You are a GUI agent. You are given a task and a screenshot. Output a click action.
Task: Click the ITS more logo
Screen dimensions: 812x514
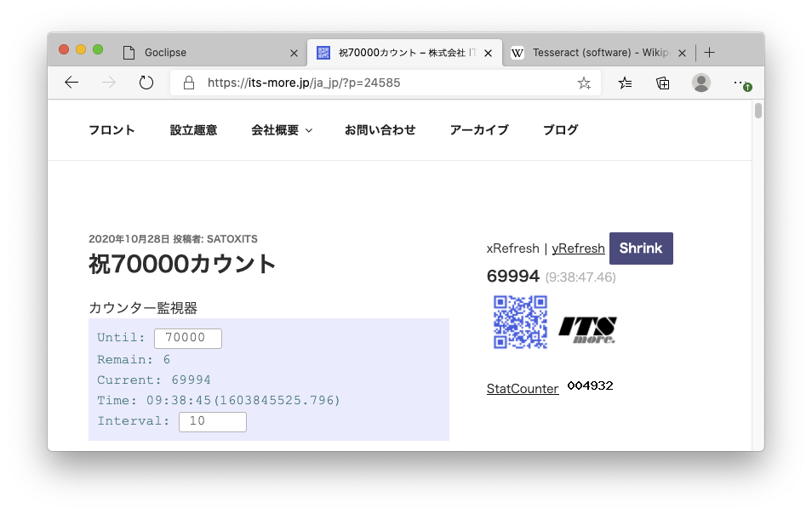coord(587,330)
